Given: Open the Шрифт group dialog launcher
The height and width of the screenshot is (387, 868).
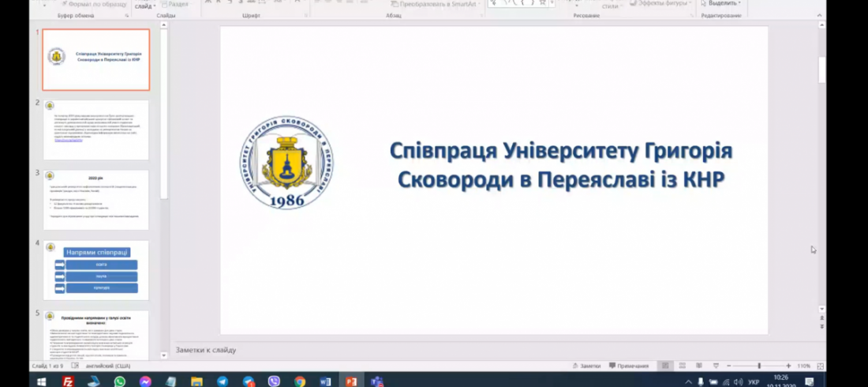Looking at the screenshot, I should click(305, 16).
